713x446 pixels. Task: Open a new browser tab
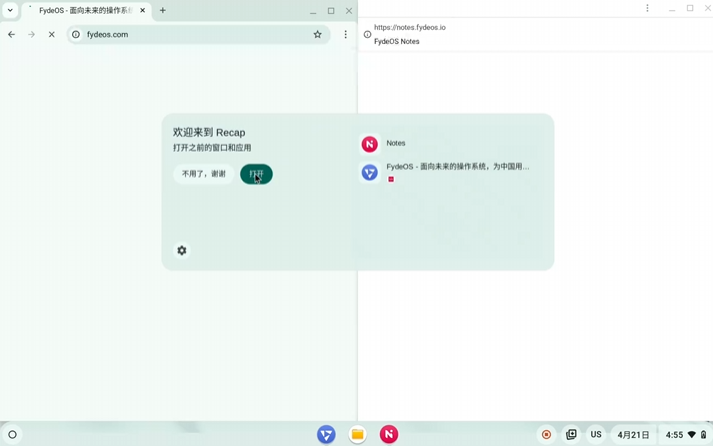tap(162, 10)
